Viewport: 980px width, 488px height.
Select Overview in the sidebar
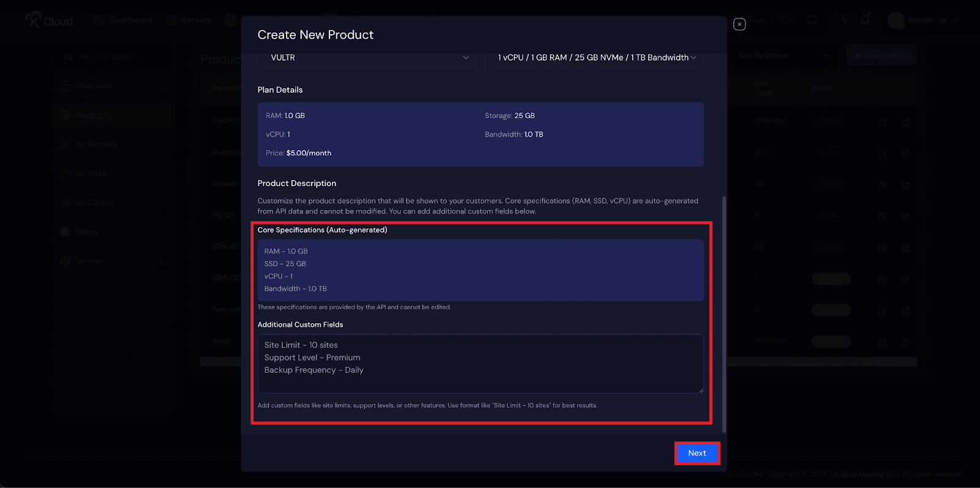[x=93, y=86]
